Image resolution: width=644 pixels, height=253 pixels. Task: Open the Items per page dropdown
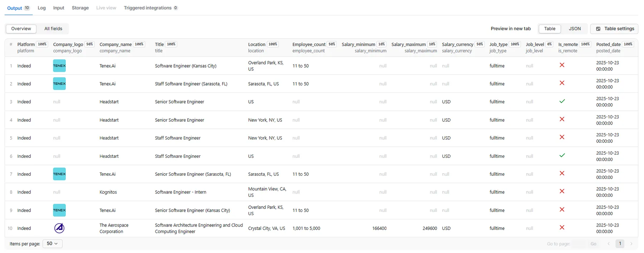pos(53,244)
